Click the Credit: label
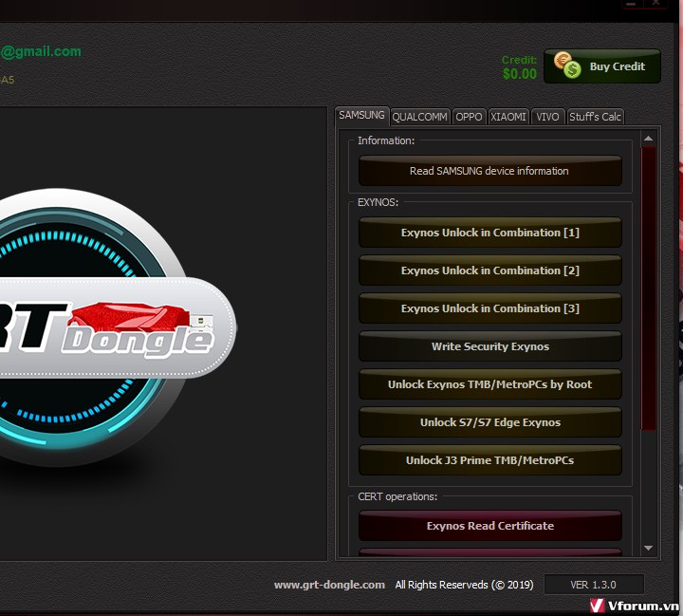 (519, 60)
